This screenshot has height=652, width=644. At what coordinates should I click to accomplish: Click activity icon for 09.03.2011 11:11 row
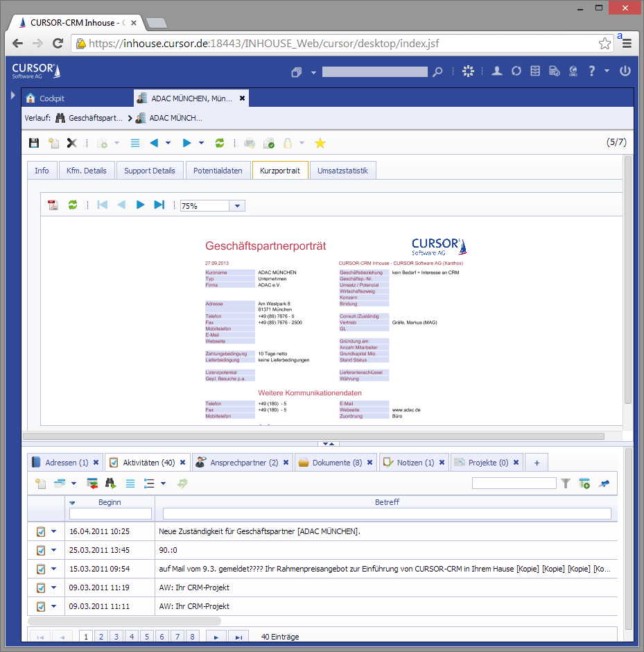point(41,606)
